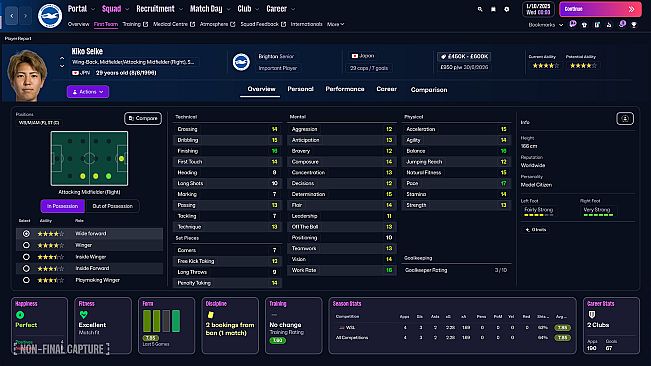Screen dimensions: 651x366
Task: Click the Right Foot strength bar
Action: tap(598, 215)
